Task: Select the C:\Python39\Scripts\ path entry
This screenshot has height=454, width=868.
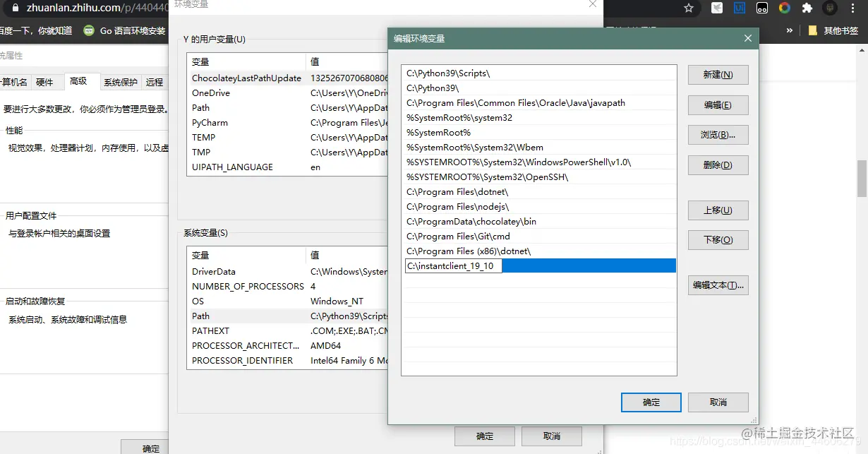Action: [539, 73]
